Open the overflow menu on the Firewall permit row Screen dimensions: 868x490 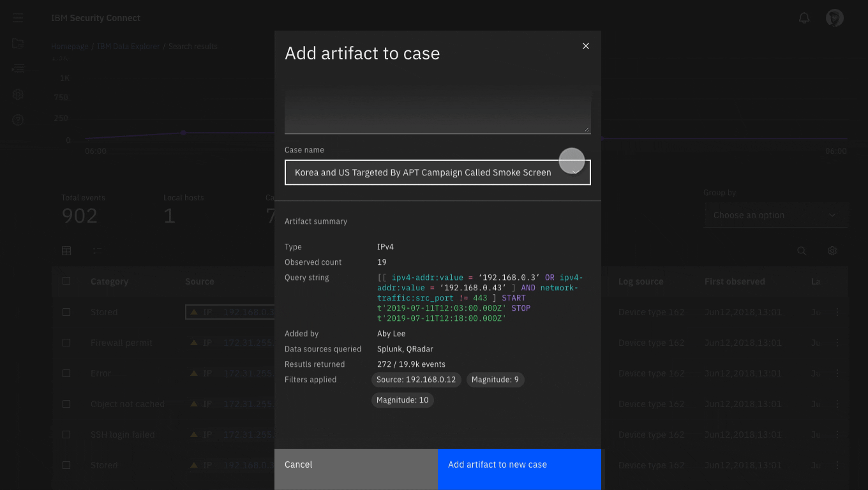837,343
